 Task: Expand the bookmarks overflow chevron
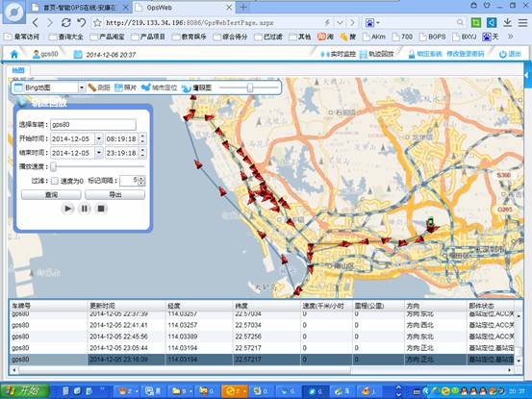(x=510, y=37)
